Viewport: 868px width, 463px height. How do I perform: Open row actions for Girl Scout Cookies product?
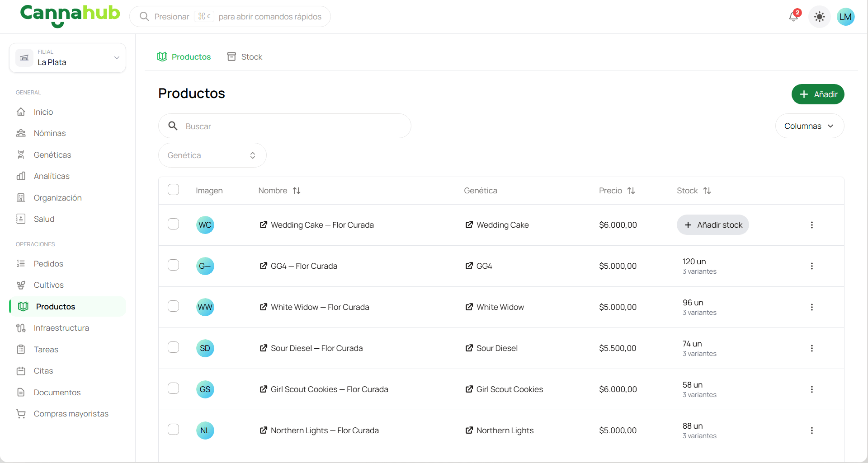811,389
